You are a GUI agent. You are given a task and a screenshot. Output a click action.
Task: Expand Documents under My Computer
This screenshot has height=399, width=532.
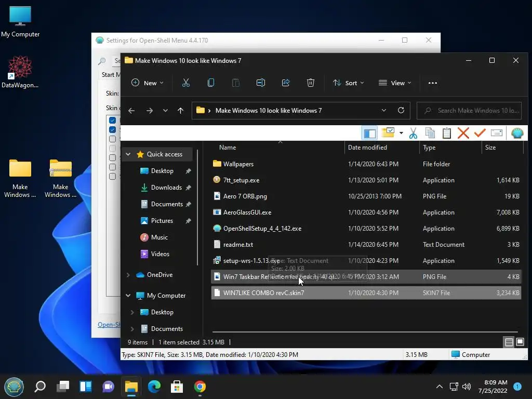click(132, 329)
